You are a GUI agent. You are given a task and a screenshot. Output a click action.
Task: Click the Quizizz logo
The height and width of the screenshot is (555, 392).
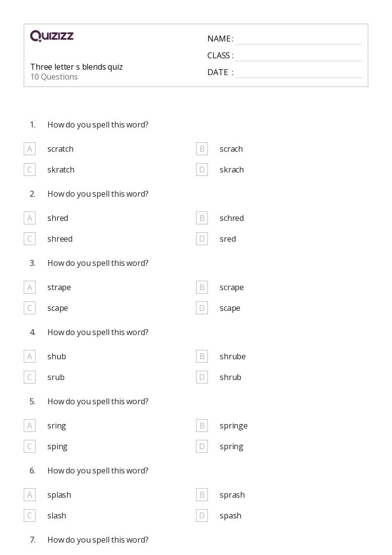(x=52, y=36)
